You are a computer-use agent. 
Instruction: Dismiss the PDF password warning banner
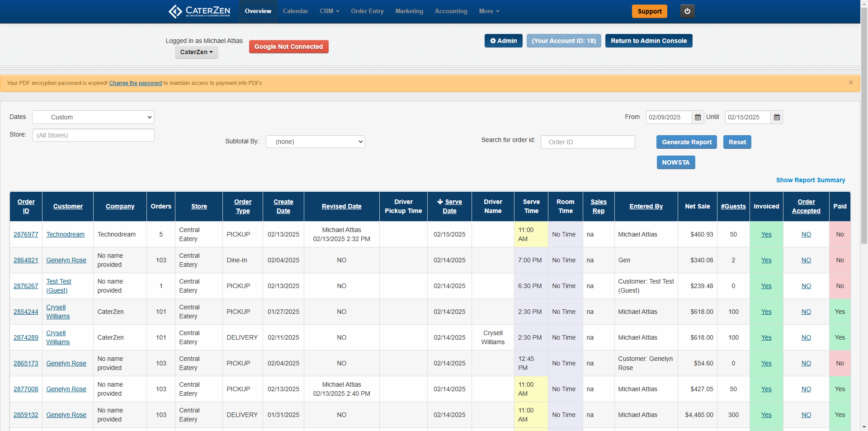(x=850, y=82)
